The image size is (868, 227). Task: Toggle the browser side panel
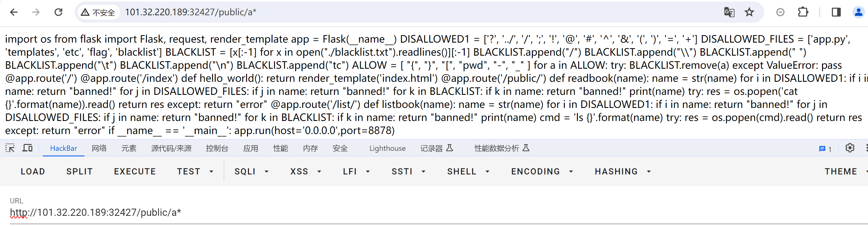[x=836, y=12]
